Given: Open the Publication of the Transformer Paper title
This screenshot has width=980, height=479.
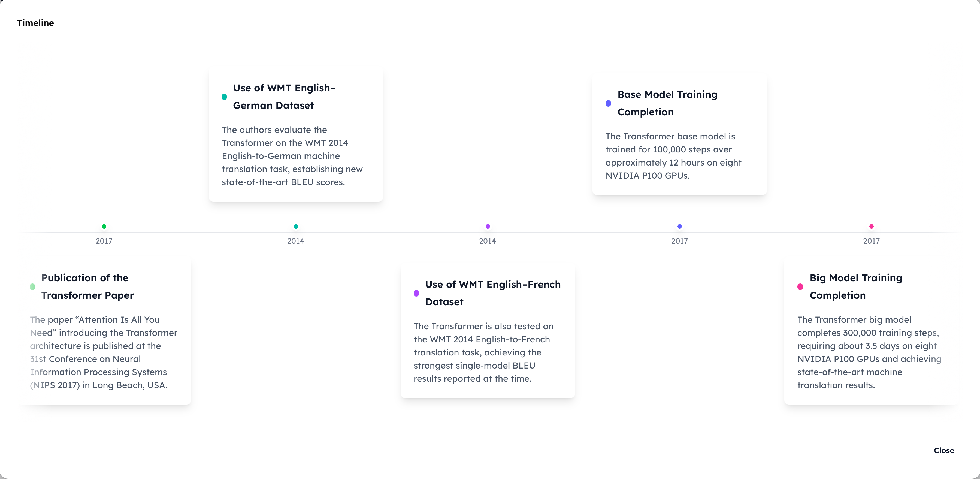Looking at the screenshot, I should point(87,286).
